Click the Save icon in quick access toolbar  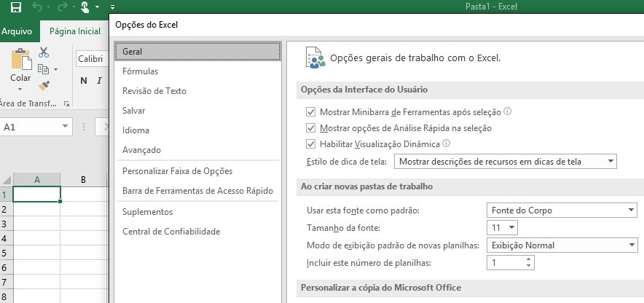(15, 7)
